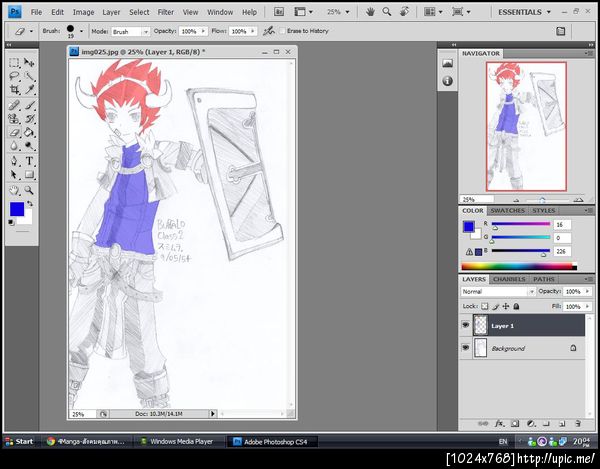The width and height of the screenshot is (600, 469).
Task: Enable the Erase to History checkbox
Action: 281,31
